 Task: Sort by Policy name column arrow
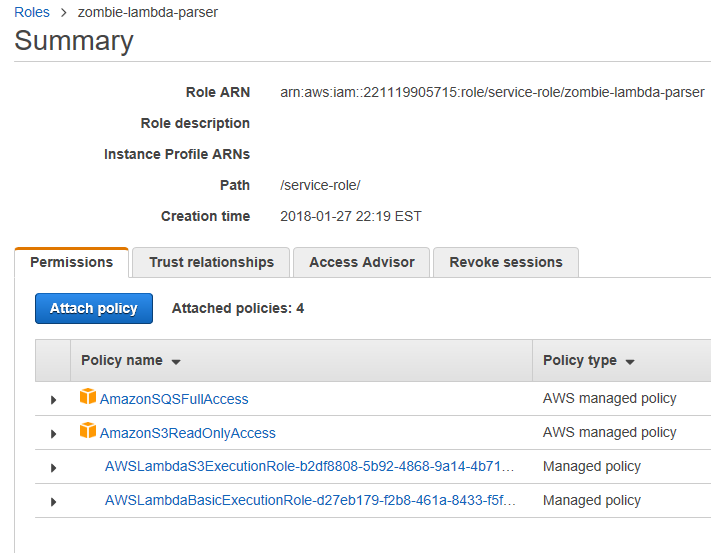(x=176, y=362)
